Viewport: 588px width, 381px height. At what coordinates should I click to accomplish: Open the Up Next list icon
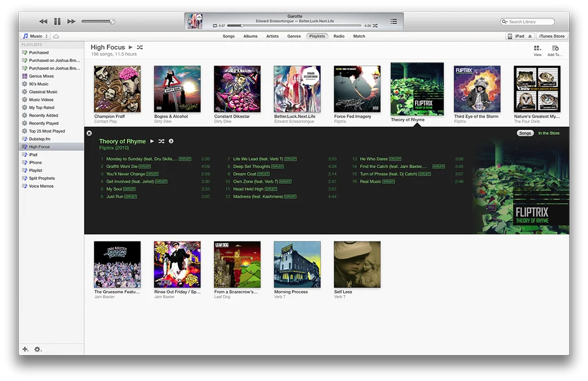pos(393,21)
